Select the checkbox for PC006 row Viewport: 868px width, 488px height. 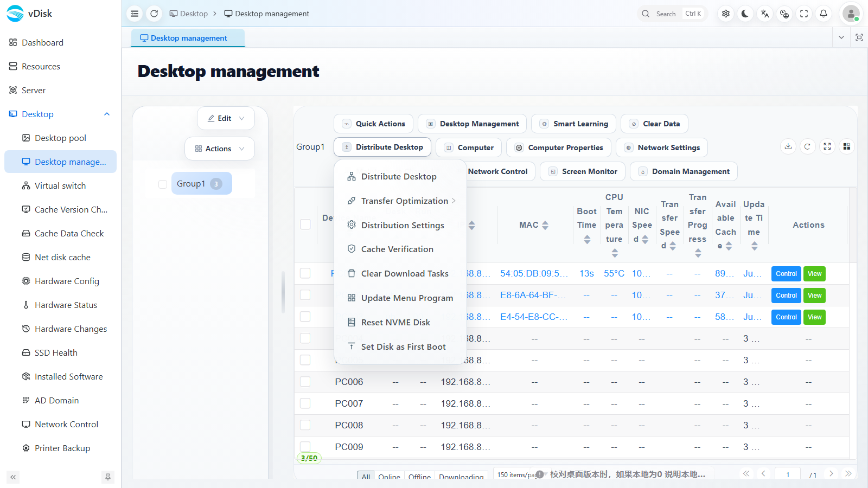pos(305,382)
